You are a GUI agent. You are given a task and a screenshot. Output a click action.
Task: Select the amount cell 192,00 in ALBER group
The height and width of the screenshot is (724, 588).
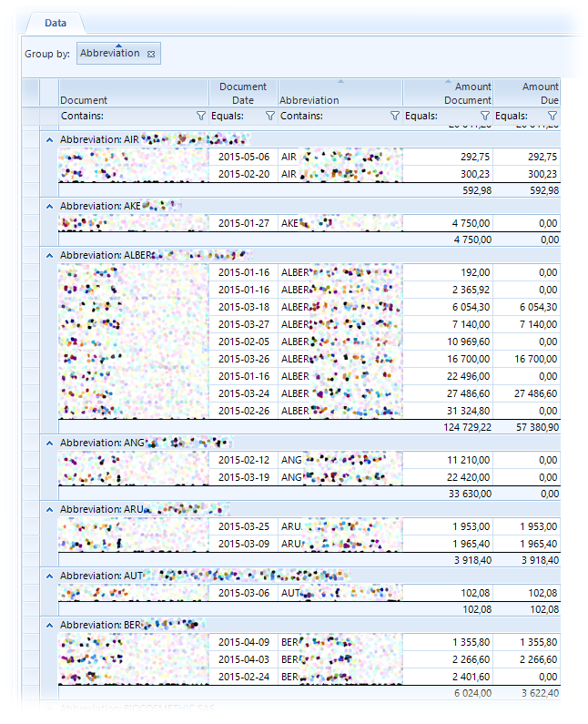(x=448, y=272)
